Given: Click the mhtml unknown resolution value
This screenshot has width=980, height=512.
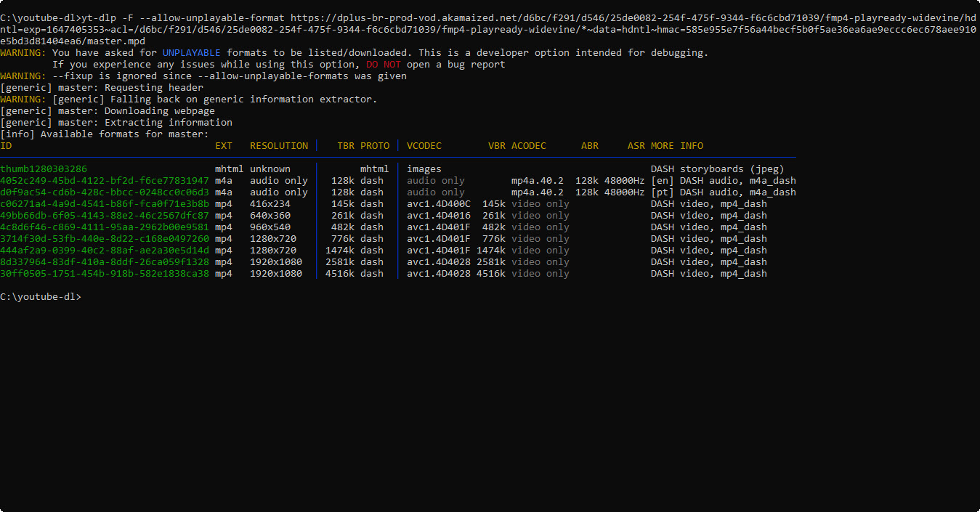Looking at the screenshot, I should tap(270, 169).
